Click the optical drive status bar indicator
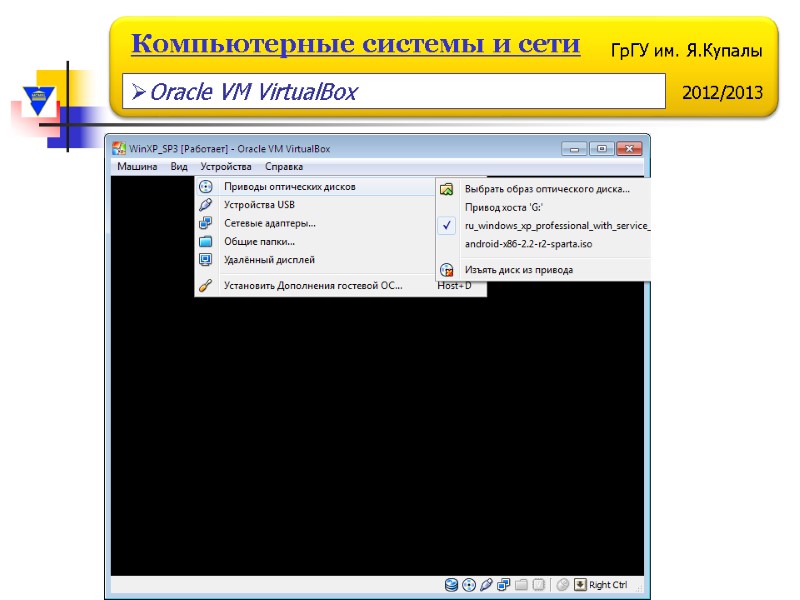Screen dimensions: 800x600 pyautogui.click(x=469, y=585)
